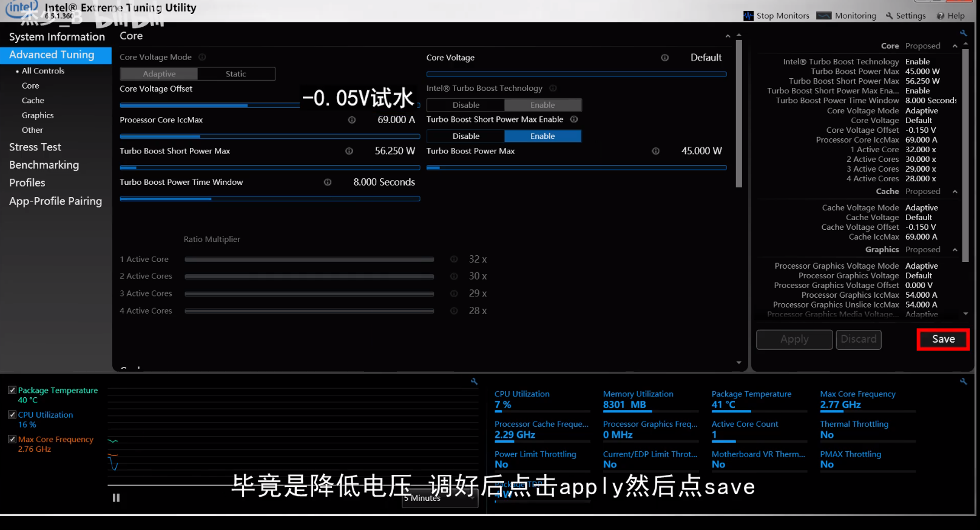Click Core panel vertical scrollbar
This screenshot has height=530, width=980.
pyautogui.click(x=738, y=114)
